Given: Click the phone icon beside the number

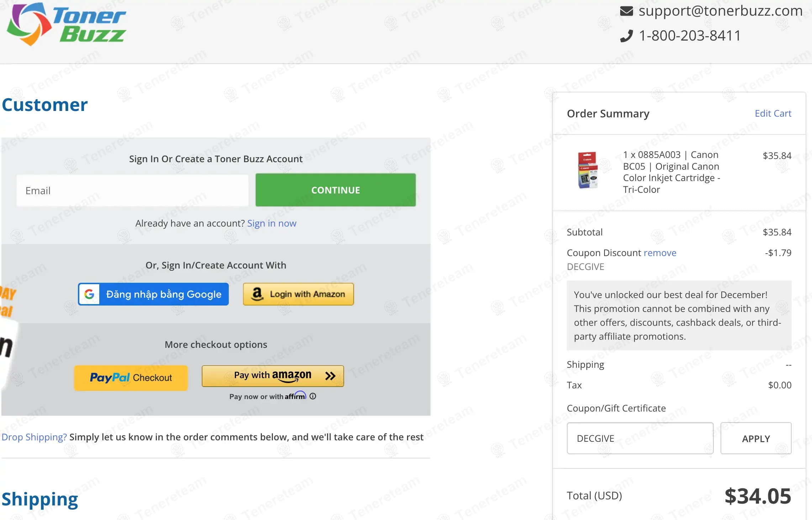Looking at the screenshot, I should (x=626, y=36).
